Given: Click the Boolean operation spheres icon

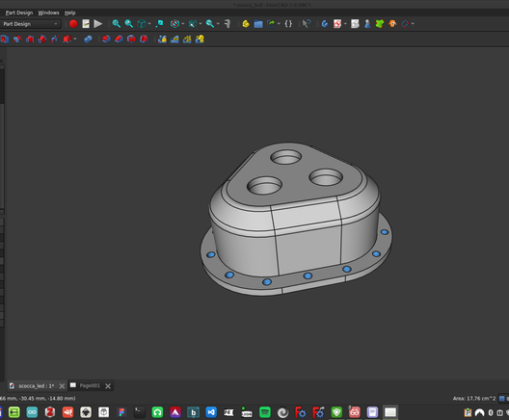Looking at the screenshot, I should pos(88,39).
